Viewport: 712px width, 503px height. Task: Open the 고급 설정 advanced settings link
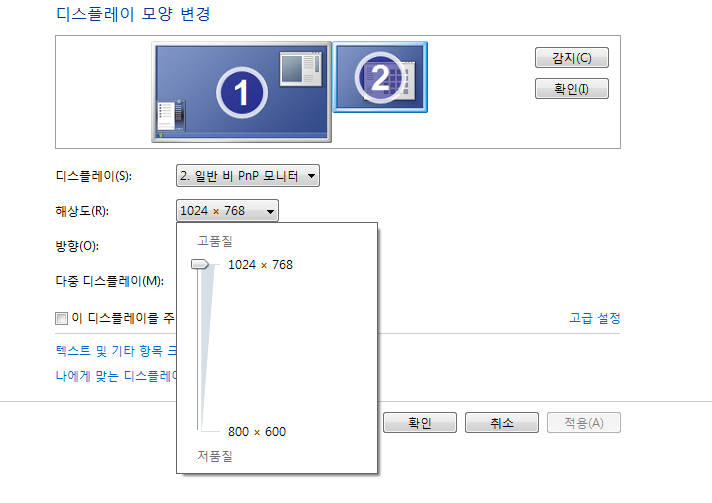click(x=595, y=318)
